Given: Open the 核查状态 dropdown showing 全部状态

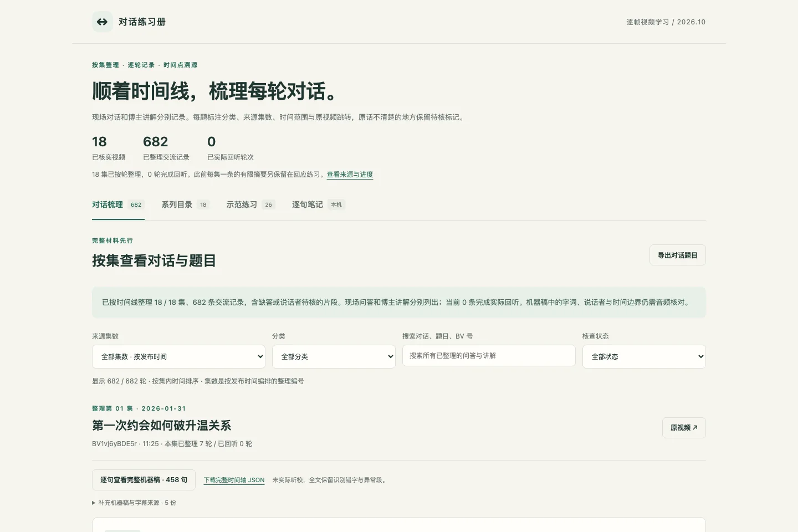Looking at the screenshot, I should (x=644, y=356).
